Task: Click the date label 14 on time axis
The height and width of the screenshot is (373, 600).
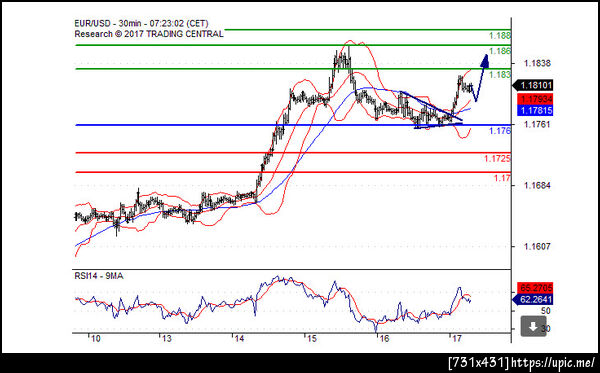Action: click(x=240, y=339)
